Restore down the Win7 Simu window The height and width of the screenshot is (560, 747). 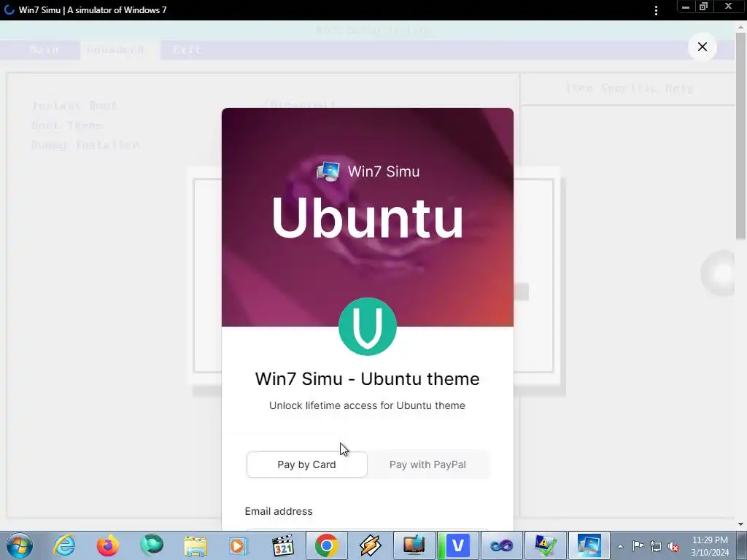703,7
